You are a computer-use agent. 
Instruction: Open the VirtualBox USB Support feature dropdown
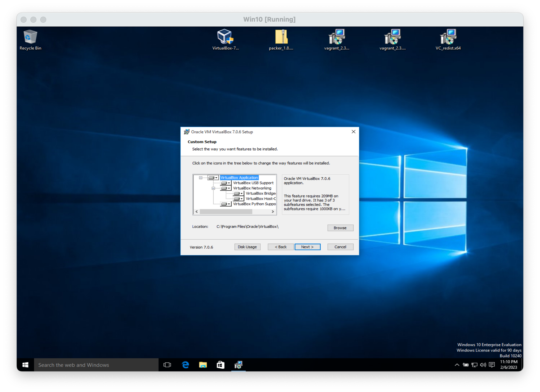coord(226,183)
